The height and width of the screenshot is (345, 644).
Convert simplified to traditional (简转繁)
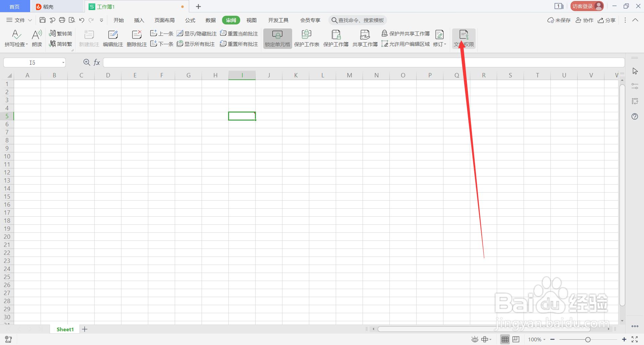(61, 44)
